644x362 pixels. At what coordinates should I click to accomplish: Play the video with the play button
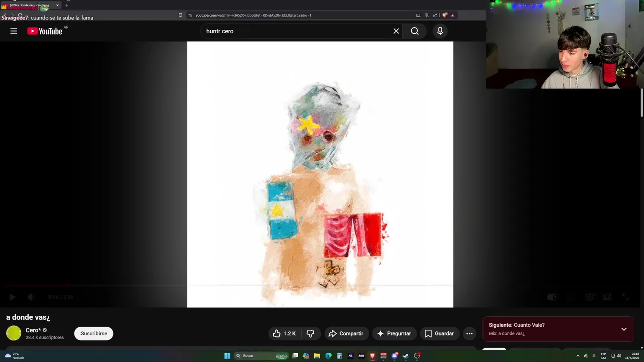13,297
